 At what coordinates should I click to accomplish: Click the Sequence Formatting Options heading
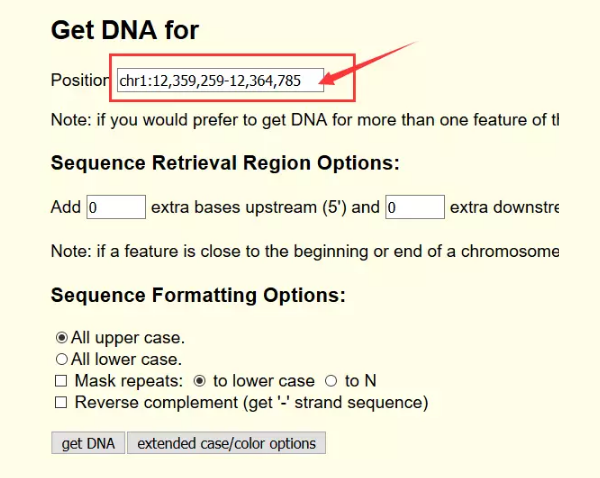coord(198,295)
